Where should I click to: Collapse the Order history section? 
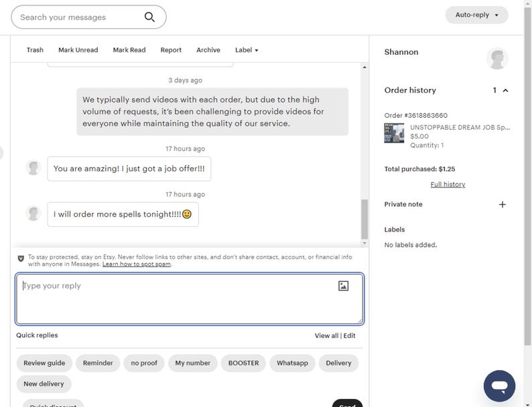coord(506,90)
